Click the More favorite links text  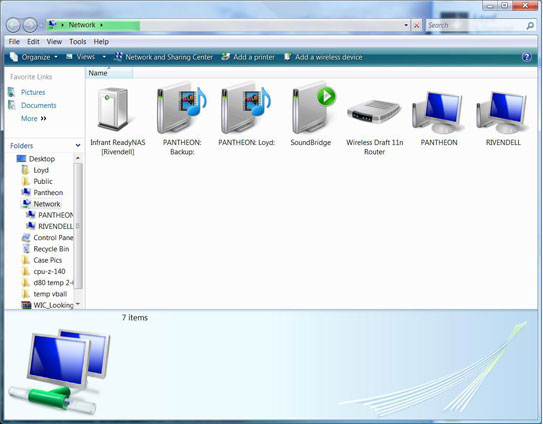pyautogui.click(x=29, y=118)
